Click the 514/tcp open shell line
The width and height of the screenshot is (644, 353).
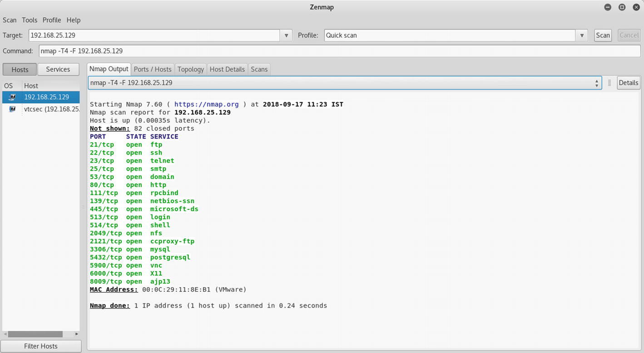pos(130,225)
